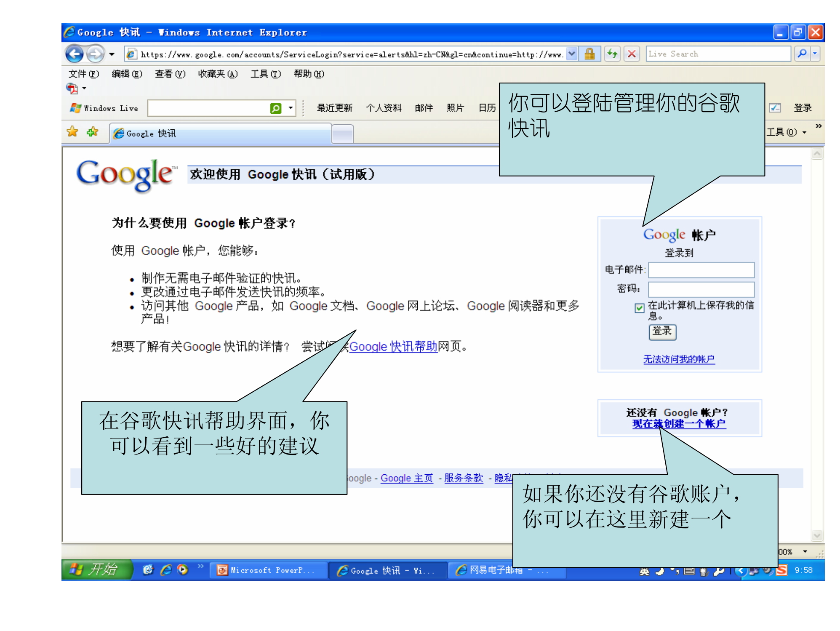Click the IME wrench settings icon

click(719, 571)
